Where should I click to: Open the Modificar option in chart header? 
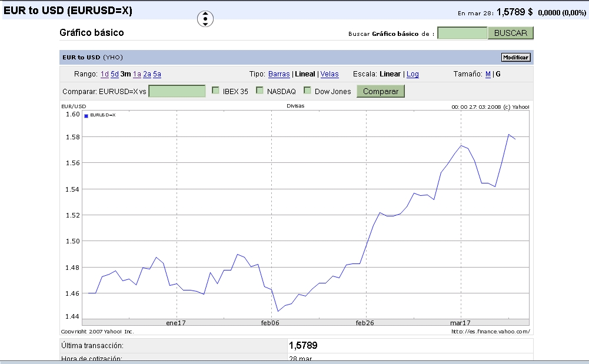pos(515,57)
